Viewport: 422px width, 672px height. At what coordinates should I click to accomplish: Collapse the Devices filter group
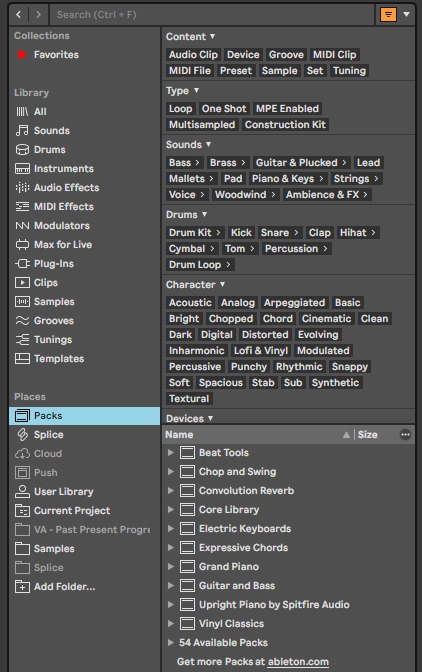[x=210, y=418]
